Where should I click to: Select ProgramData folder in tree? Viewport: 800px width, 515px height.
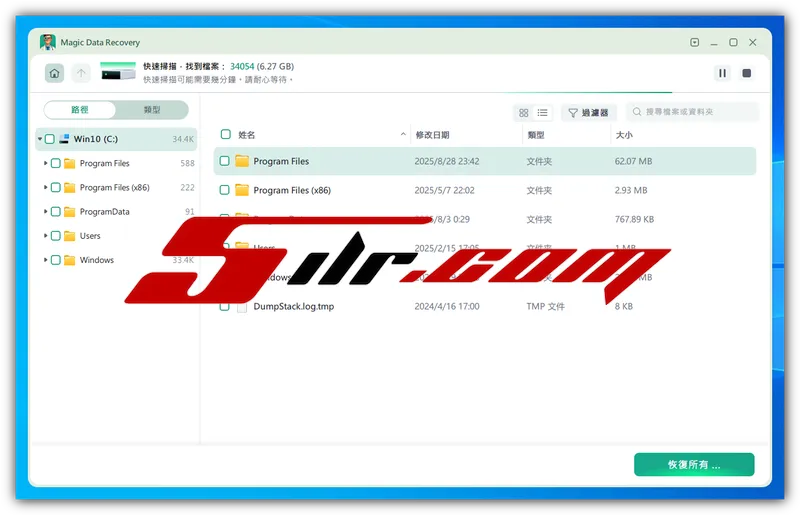point(105,211)
